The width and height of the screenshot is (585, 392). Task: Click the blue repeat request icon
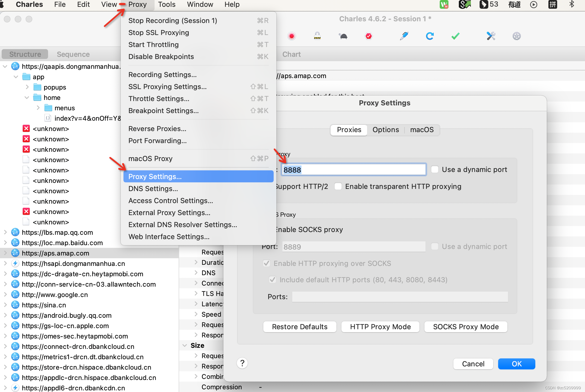430,36
